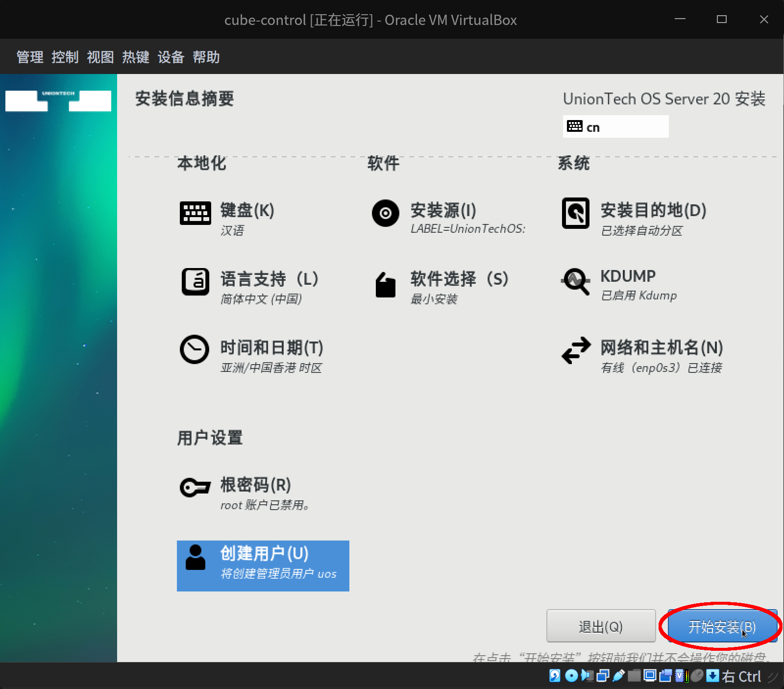784x689 pixels.
Task: Open the Hard Disk activity status icon
Action: click(555, 676)
